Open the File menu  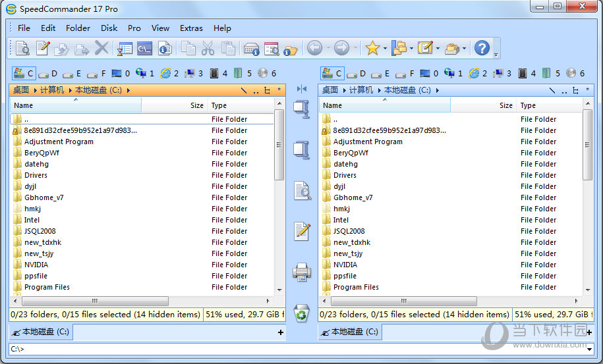(24, 28)
